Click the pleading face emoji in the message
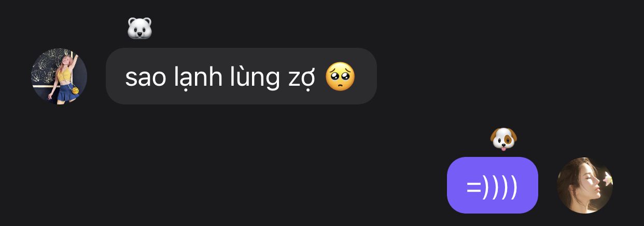Image resolution: width=644 pixels, height=226 pixels. 340,77
